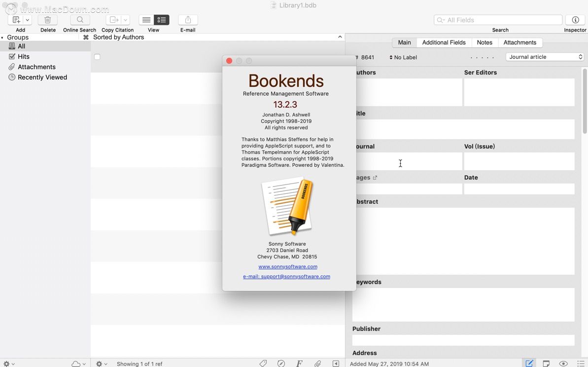
Task: Click the Delete trash icon
Action: [x=48, y=20]
